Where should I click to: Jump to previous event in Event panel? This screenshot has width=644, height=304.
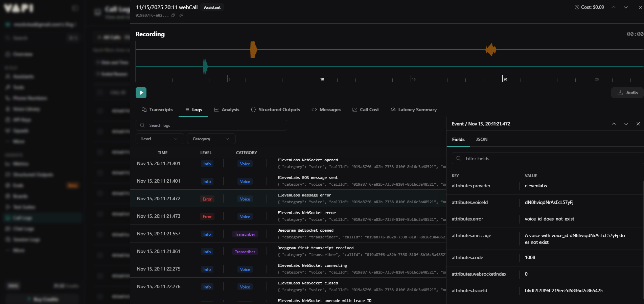(x=614, y=124)
